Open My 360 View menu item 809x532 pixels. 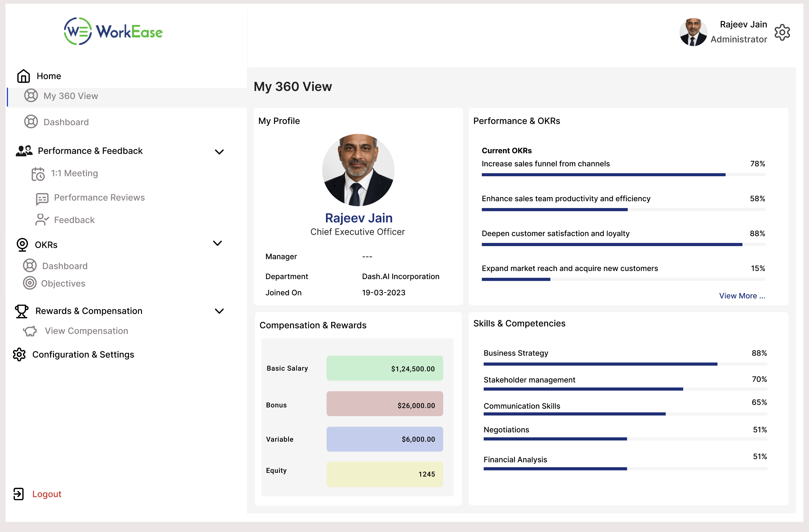tap(71, 96)
